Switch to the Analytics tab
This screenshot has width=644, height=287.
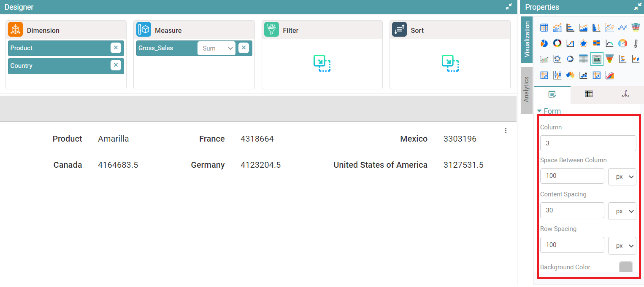coord(526,90)
